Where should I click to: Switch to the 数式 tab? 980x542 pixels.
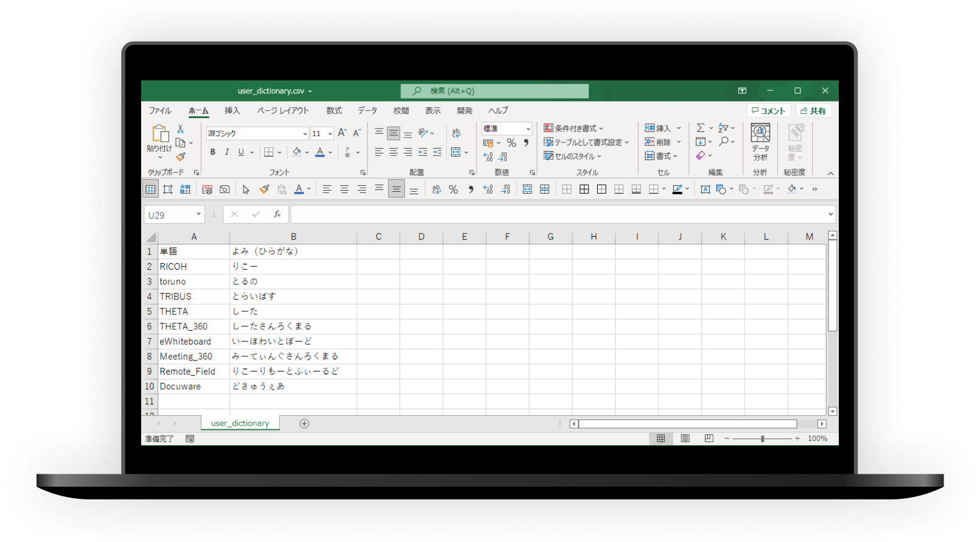coord(334,110)
